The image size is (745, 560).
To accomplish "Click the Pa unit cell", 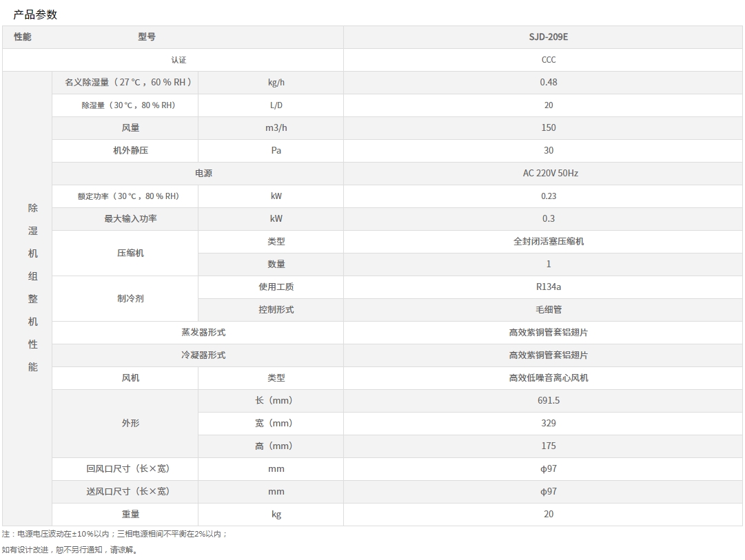I will click(x=276, y=150).
